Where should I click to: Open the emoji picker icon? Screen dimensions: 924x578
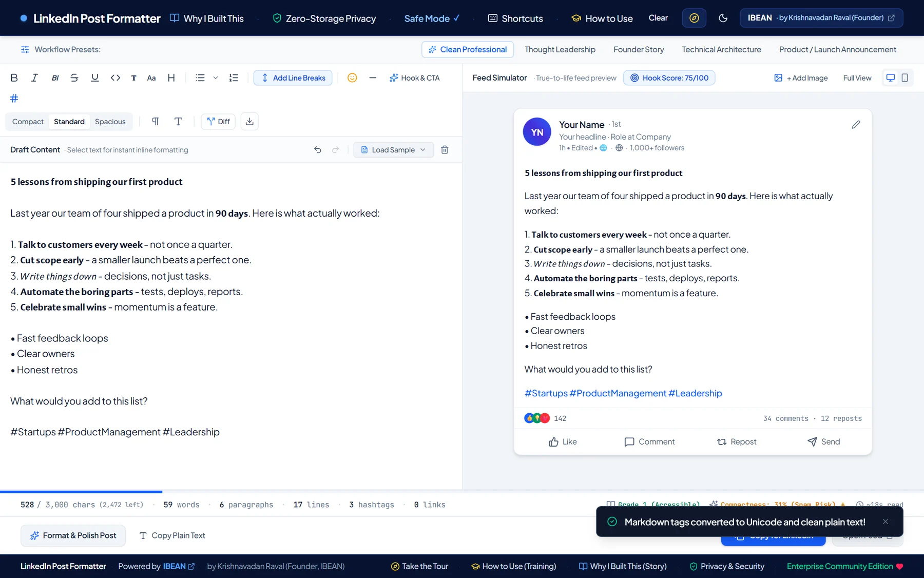pyautogui.click(x=352, y=78)
